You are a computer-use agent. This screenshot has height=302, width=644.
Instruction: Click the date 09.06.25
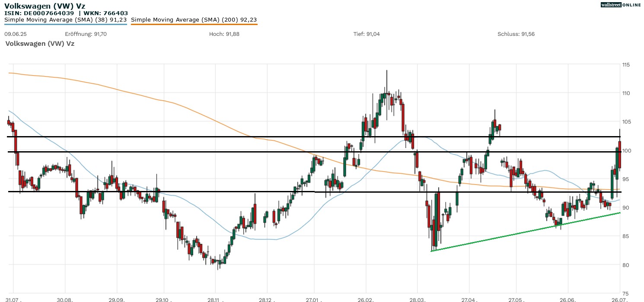point(15,34)
